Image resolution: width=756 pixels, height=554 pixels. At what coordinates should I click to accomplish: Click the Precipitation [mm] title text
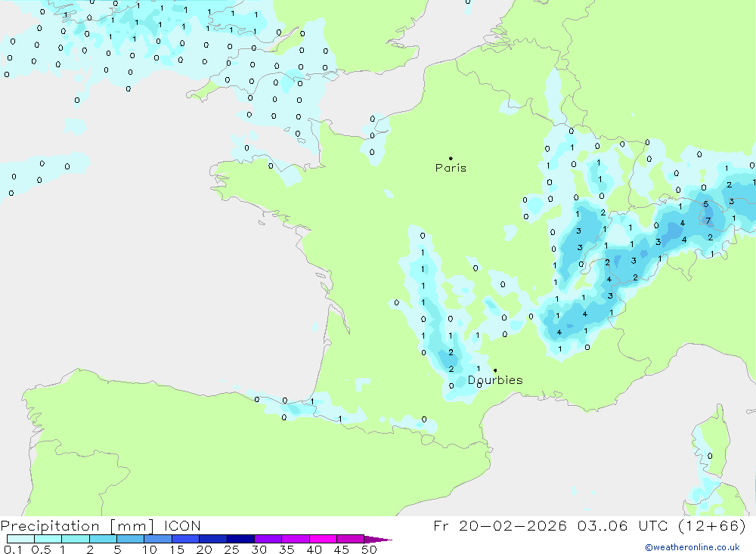[77, 526]
